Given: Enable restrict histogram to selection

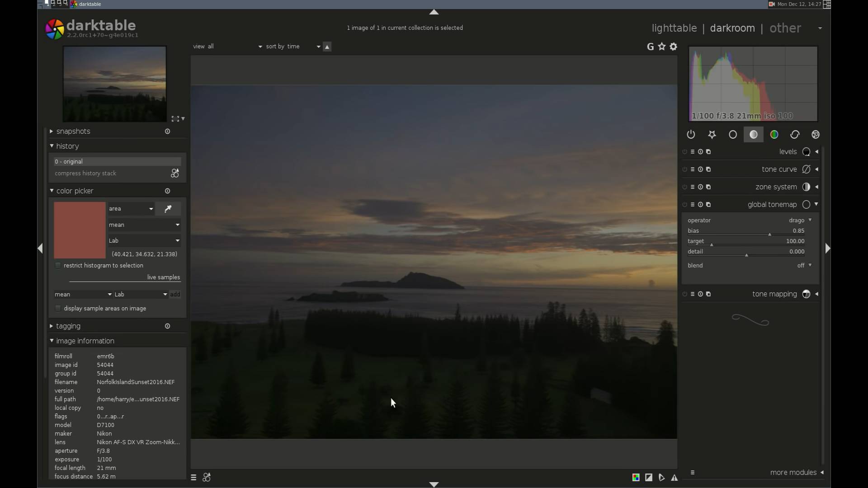Looking at the screenshot, I should click(x=58, y=266).
